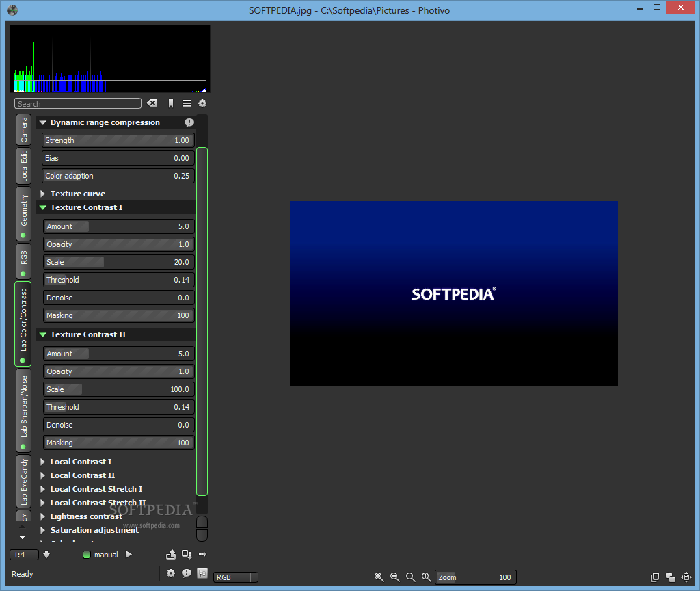The height and width of the screenshot is (591, 700).
Task: Toggle fullscreen with the four-arrow icon
Action: tap(686, 577)
